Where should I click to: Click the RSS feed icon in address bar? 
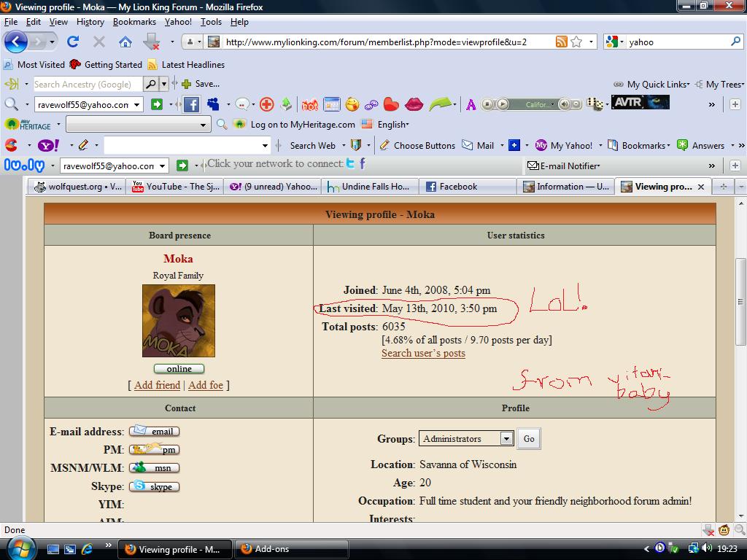coord(561,42)
